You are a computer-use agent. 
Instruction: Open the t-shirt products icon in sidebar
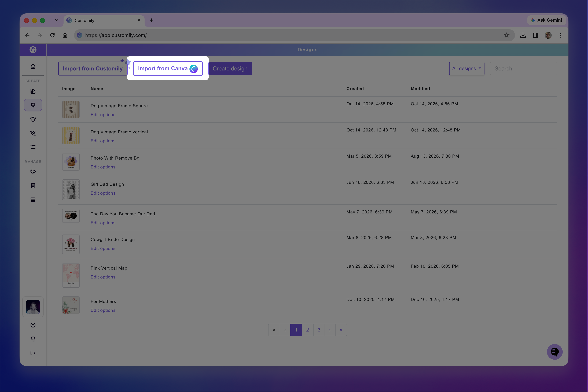pos(33,119)
